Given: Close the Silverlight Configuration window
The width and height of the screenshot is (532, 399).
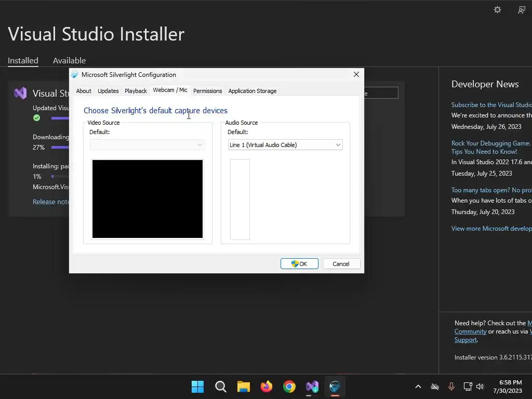Looking at the screenshot, I should tap(356, 74).
